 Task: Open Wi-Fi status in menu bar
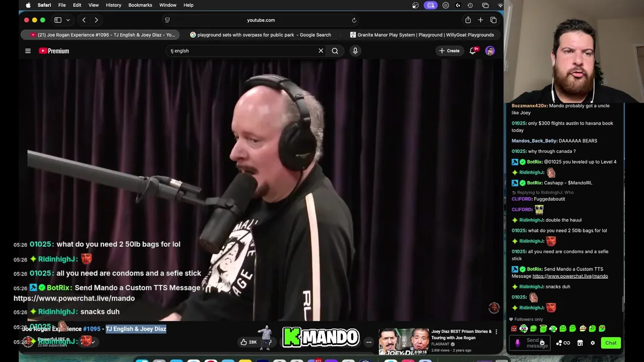(x=500, y=5)
